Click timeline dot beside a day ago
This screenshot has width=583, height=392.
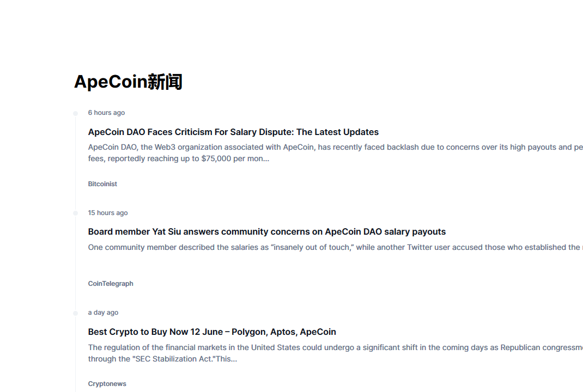click(76, 313)
